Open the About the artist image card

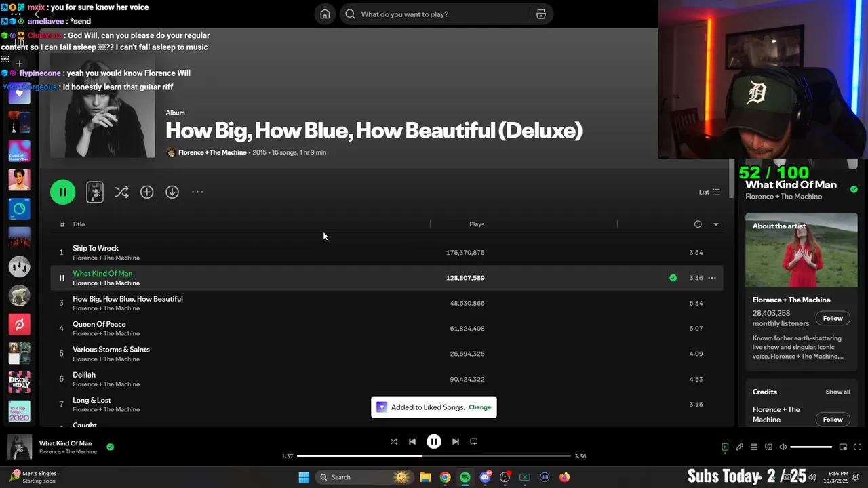coord(801,251)
